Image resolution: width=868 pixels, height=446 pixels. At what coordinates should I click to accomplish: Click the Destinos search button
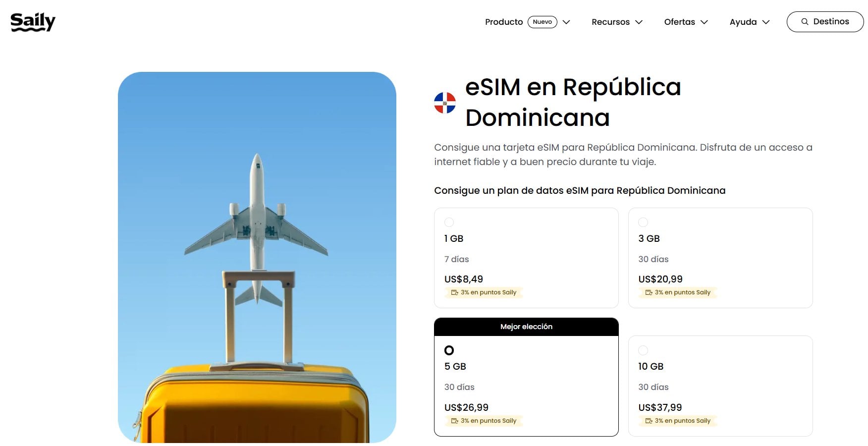(x=825, y=22)
